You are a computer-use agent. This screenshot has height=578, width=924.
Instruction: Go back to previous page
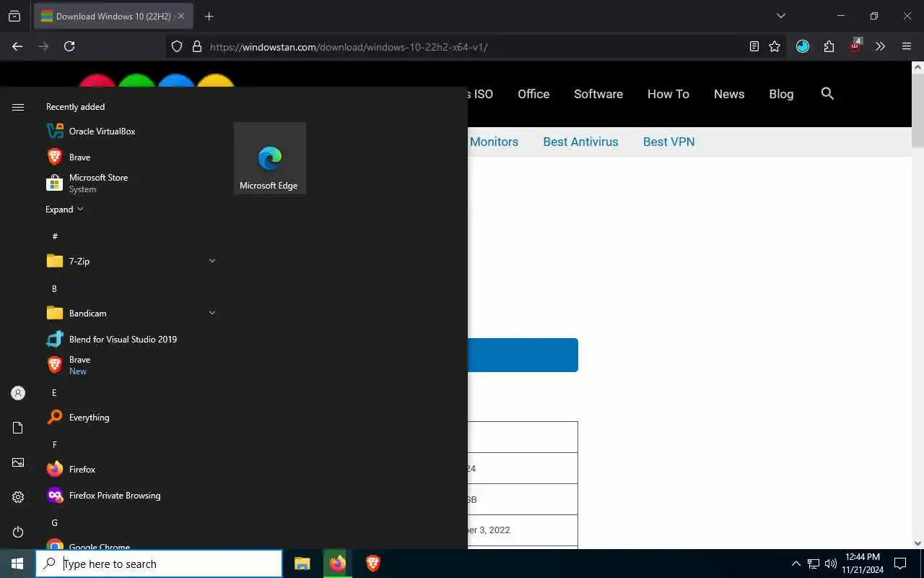point(17,46)
